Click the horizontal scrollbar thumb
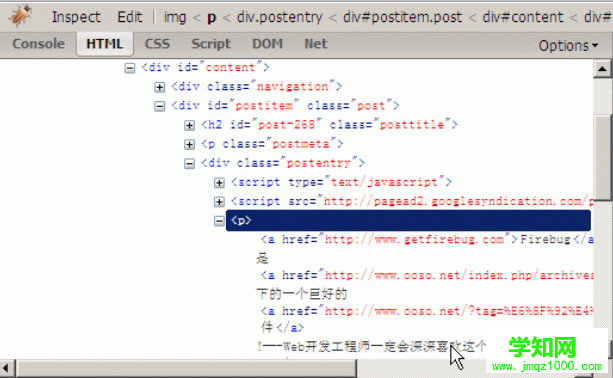Screen dimensions: 613x378 pyautogui.click(x=186, y=368)
